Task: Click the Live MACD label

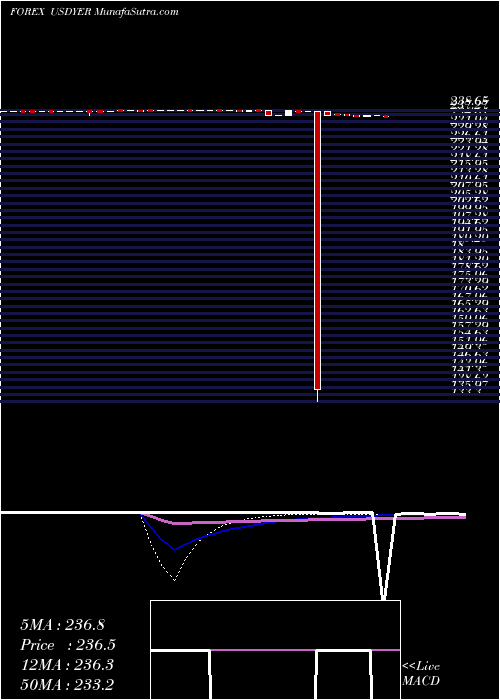Action: click(421, 673)
